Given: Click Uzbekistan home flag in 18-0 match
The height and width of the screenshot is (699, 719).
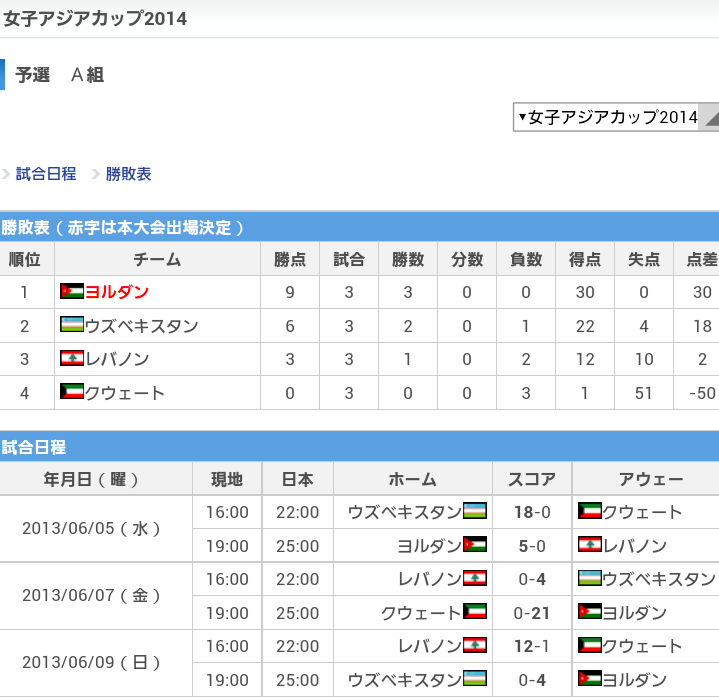Looking at the screenshot, I should [x=475, y=510].
